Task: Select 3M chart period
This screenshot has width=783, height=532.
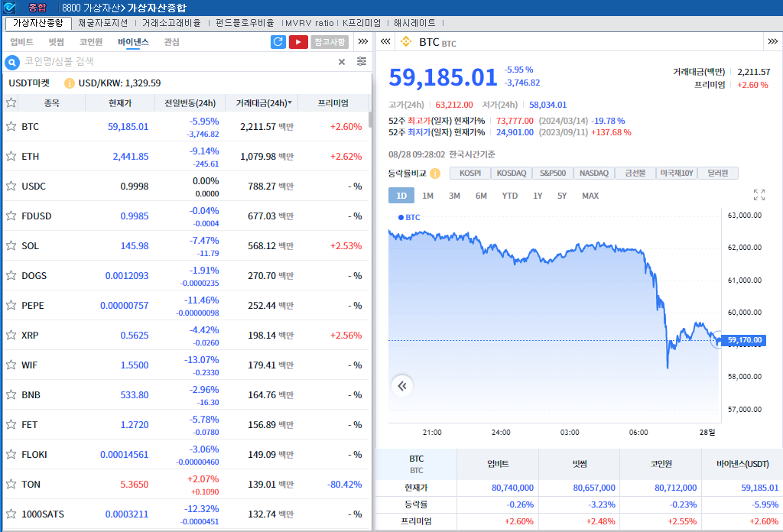Action: click(454, 196)
